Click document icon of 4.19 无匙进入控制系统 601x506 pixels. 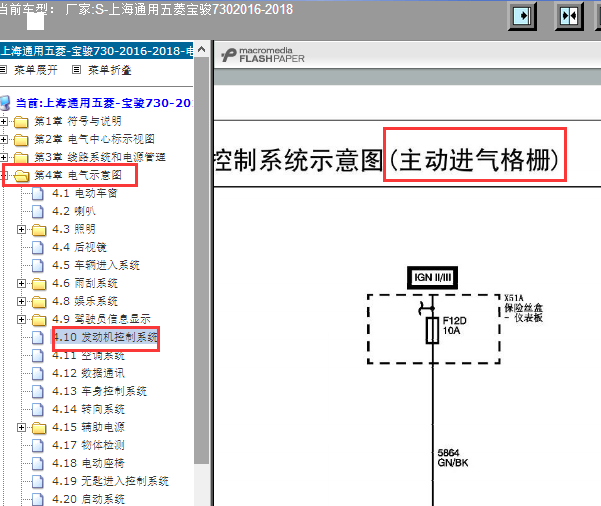[x=38, y=482]
